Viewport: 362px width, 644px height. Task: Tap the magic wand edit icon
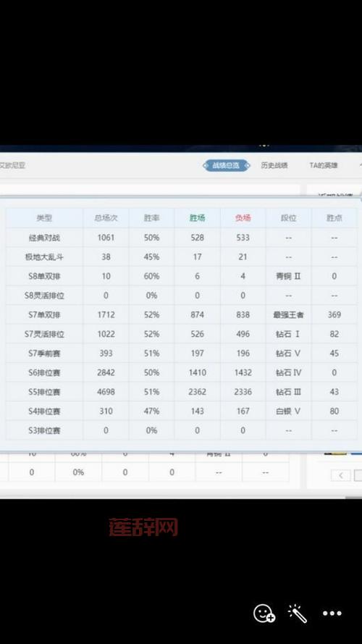[298, 613]
